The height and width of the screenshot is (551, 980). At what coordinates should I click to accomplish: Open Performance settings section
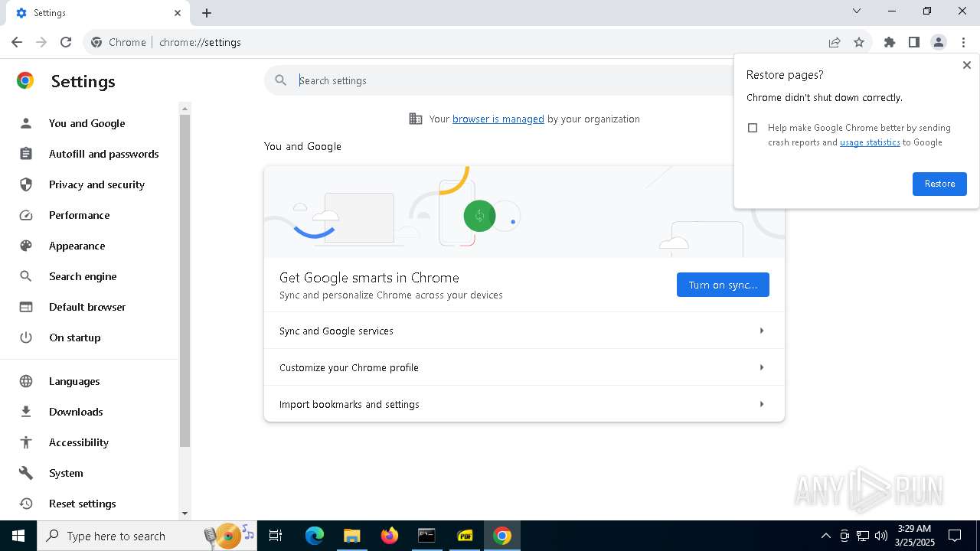click(x=79, y=215)
